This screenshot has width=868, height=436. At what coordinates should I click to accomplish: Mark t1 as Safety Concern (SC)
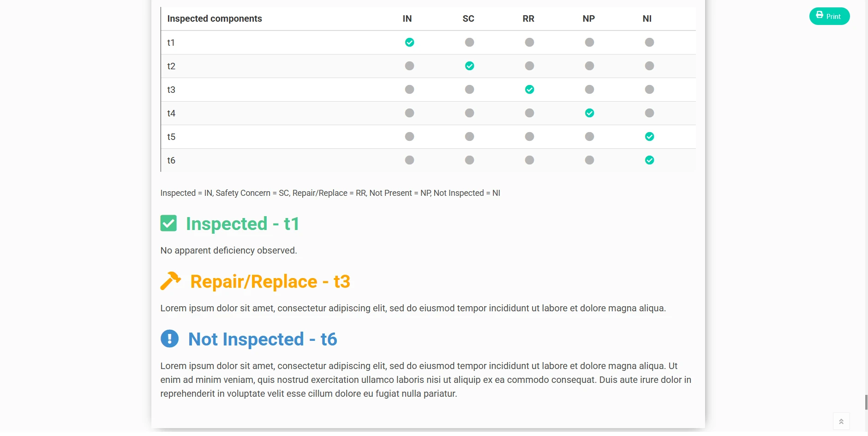(x=469, y=42)
